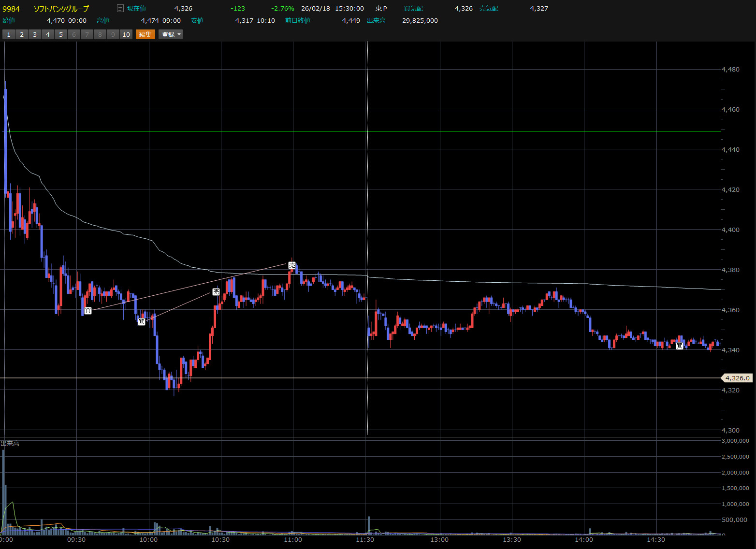The height and width of the screenshot is (549, 756).
Task: Open the 登録 dropdown menu
Action: coord(171,34)
